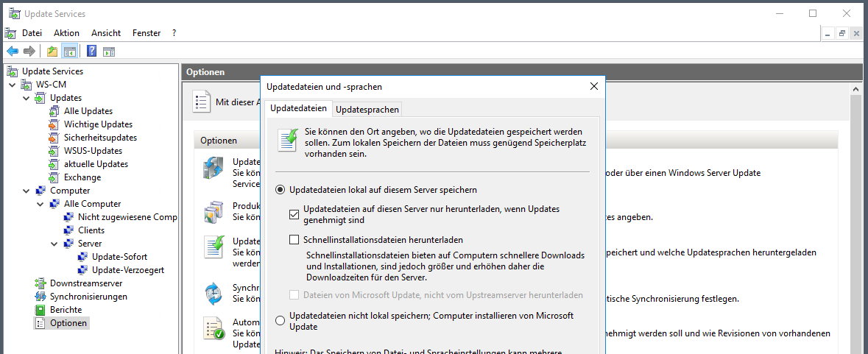Open aktuelle Updates view
868x354 pixels.
coord(96,164)
